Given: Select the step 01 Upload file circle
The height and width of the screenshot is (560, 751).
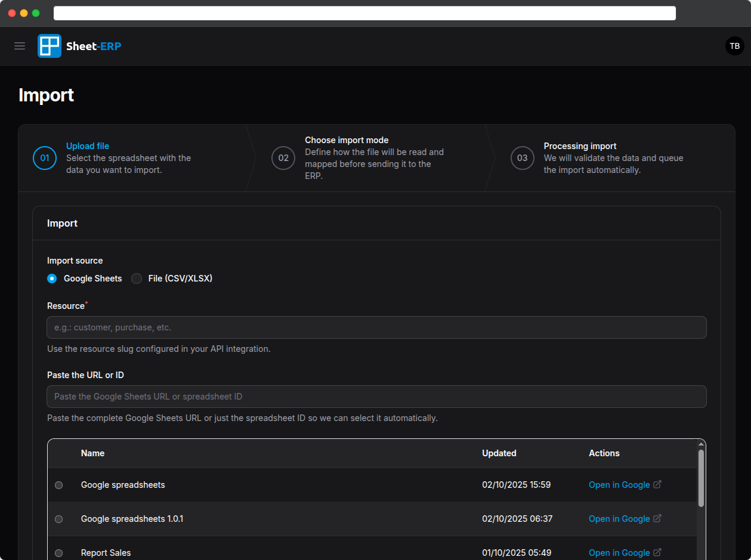Looking at the screenshot, I should [x=44, y=157].
